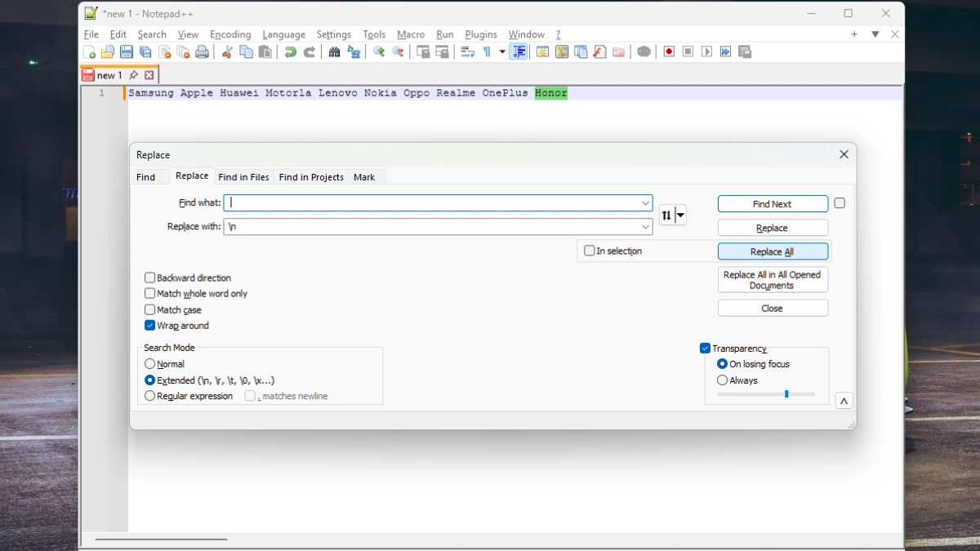Image resolution: width=980 pixels, height=551 pixels.
Task: Open the swap button dropdown arrow
Action: (681, 216)
